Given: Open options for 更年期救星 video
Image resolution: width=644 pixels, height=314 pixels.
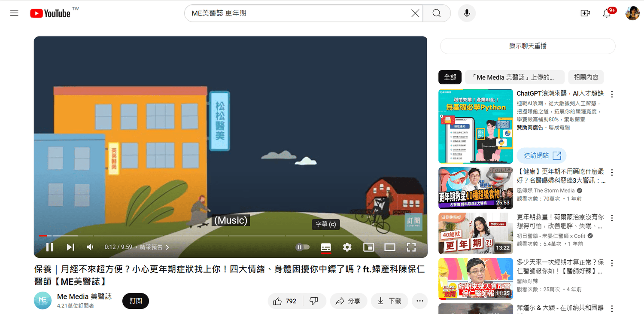Looking at the screenshot, I should 612,218.
